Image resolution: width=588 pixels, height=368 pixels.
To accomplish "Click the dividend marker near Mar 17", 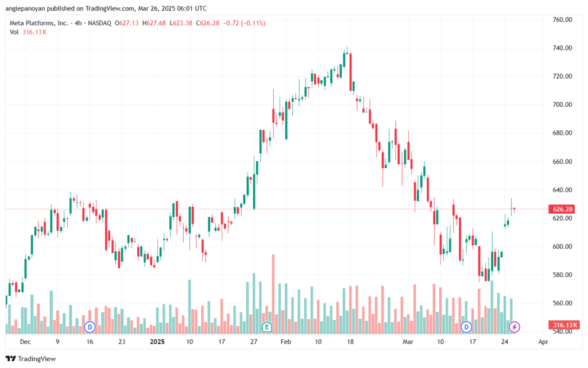I will tap(466, 327).
